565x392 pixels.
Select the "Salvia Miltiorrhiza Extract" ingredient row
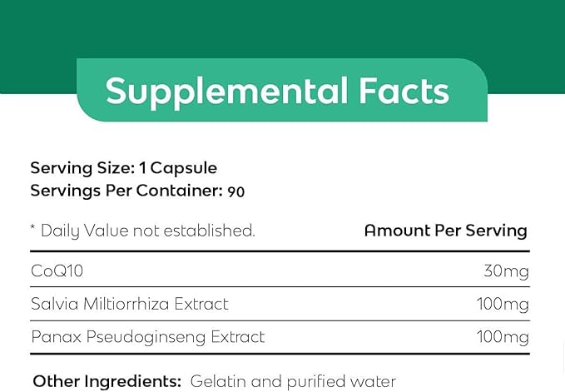coord(129,304)
